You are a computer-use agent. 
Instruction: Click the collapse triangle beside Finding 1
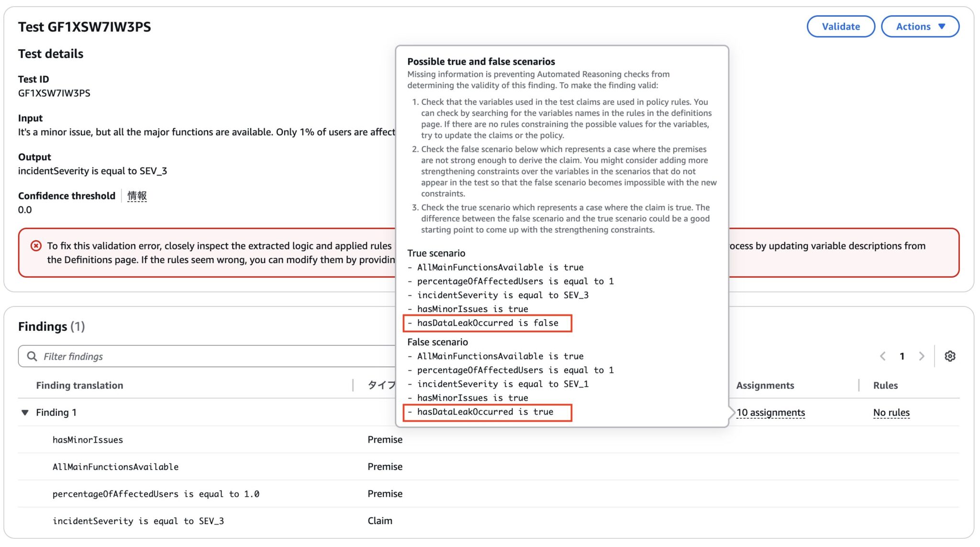tap(25, 412)
